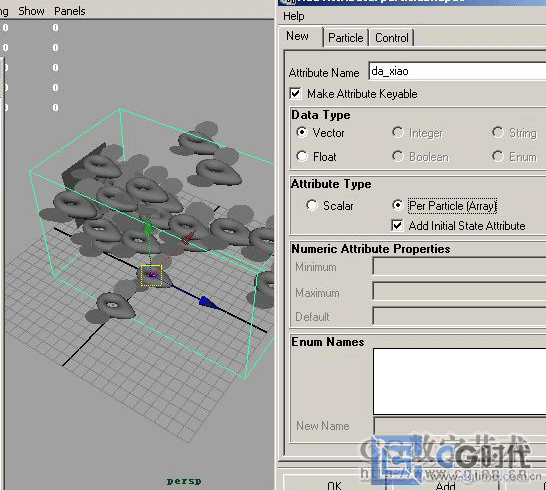Click the Maximum value field
The image size is (546, 490).
459,291
